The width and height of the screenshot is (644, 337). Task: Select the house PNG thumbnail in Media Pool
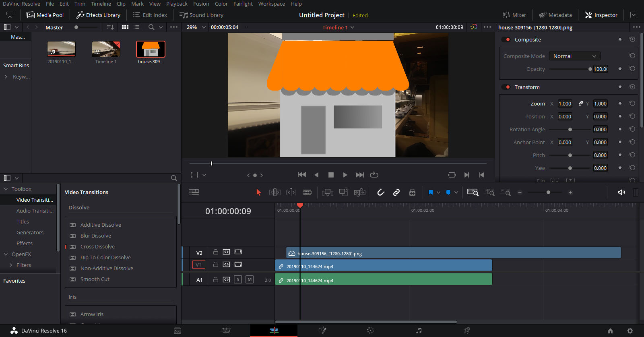[x=151, y=49]
